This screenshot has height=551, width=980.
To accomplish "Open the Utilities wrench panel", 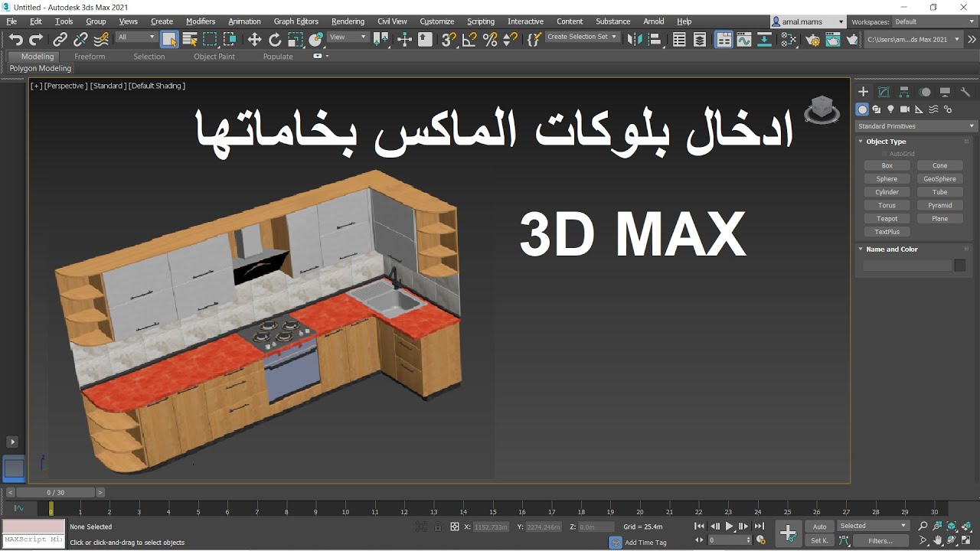I will pyautogui.click(x=965, y=92).
